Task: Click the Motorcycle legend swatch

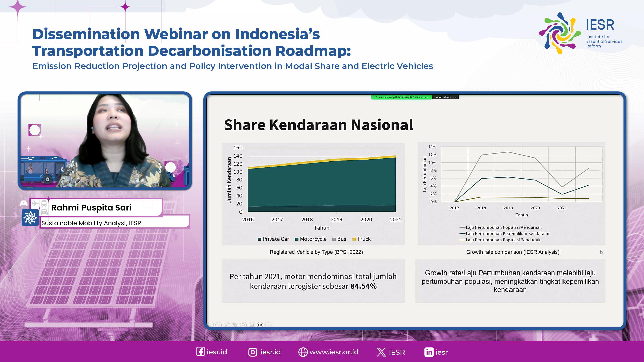Action: click(x=297, y=239)
